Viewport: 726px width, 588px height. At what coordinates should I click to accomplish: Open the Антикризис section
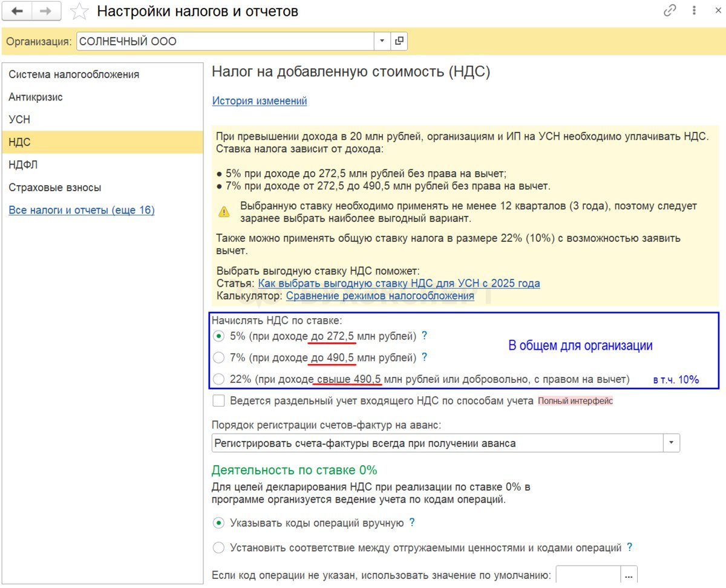pyautogui.click(x=103, y=97)
